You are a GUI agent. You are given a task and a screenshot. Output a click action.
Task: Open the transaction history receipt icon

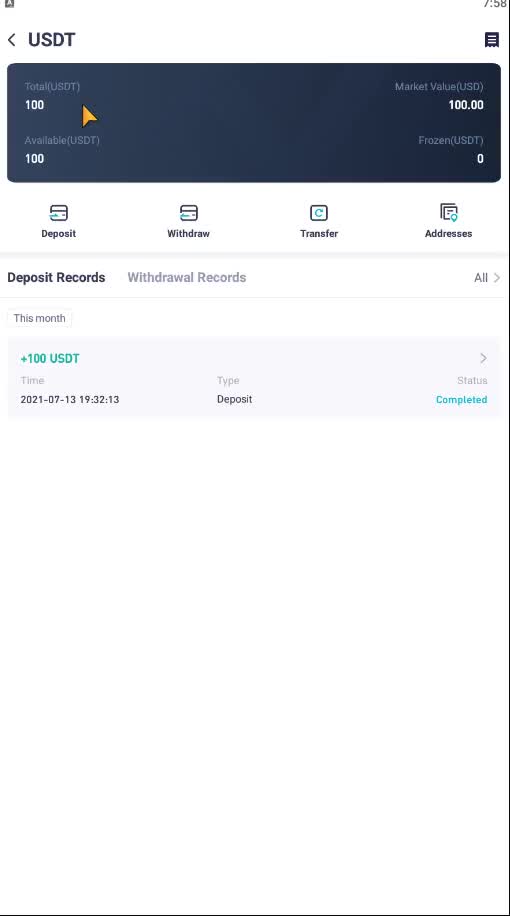[x=492, y=40]
